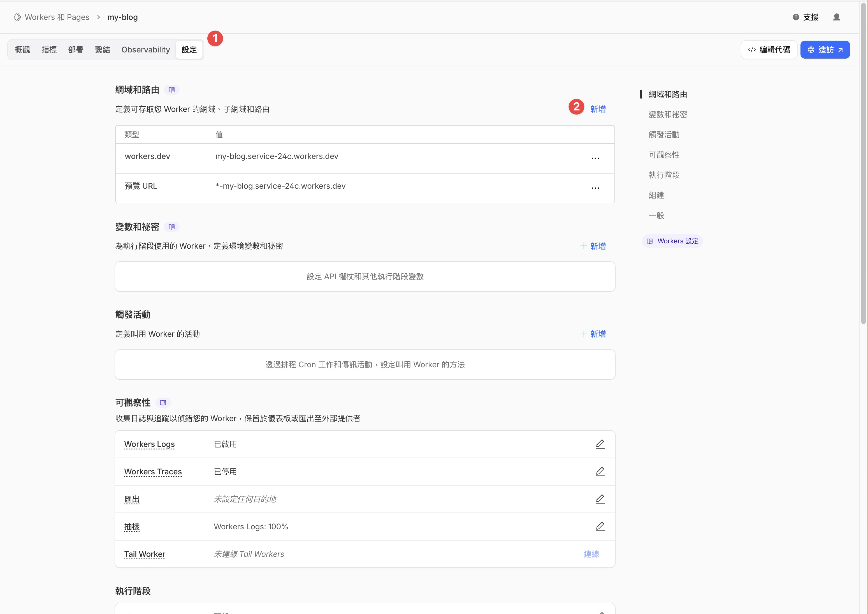Open the Observability tab
The width and height of the screenshot is (868, 614).
click(145, 50)
